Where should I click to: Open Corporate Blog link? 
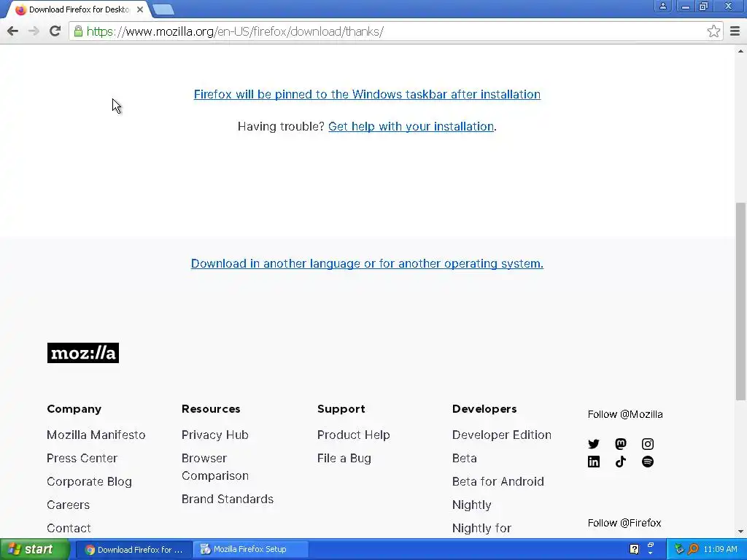pos(89,481)
